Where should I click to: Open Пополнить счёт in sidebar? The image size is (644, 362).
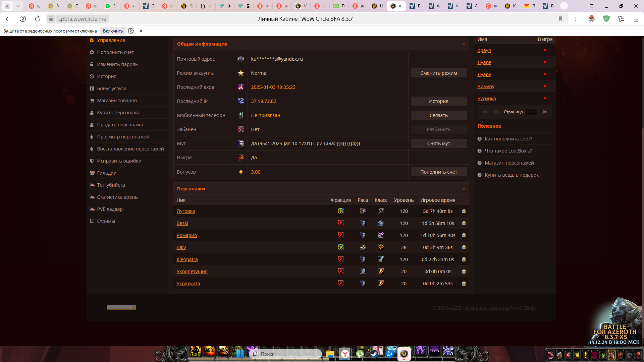pos(128,52)
